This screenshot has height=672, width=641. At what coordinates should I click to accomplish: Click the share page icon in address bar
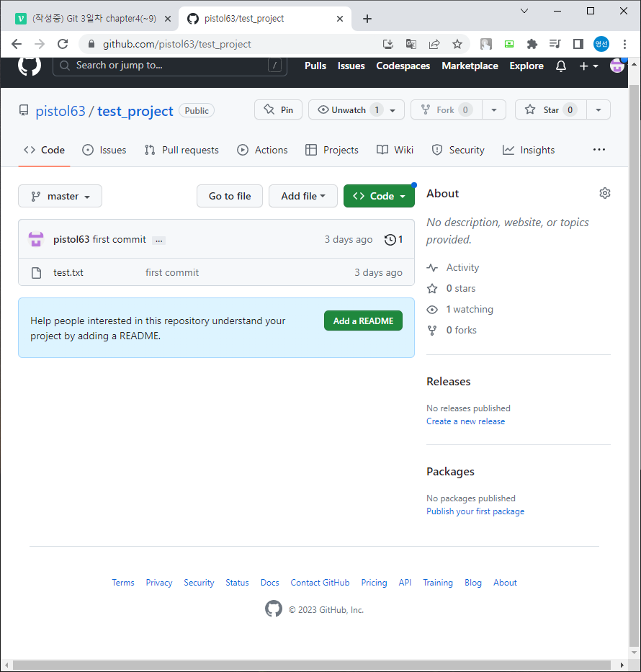(434, 44)
